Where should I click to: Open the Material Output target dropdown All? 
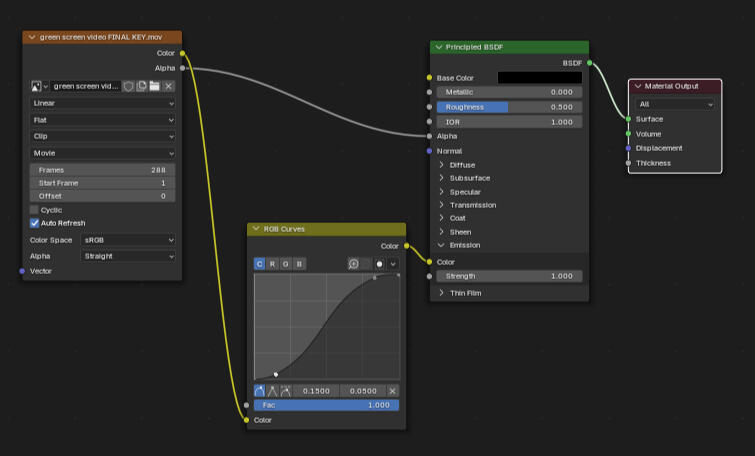click(676, 104)
